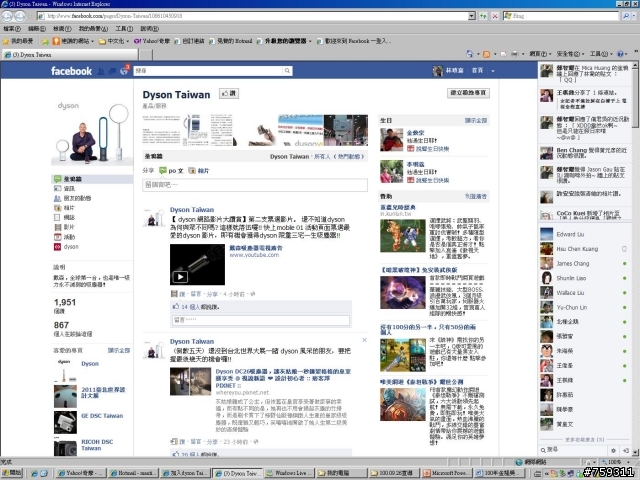Screen dimensions: 640x480
Task: Open the File menu in the menu bar
Action: 12,29
